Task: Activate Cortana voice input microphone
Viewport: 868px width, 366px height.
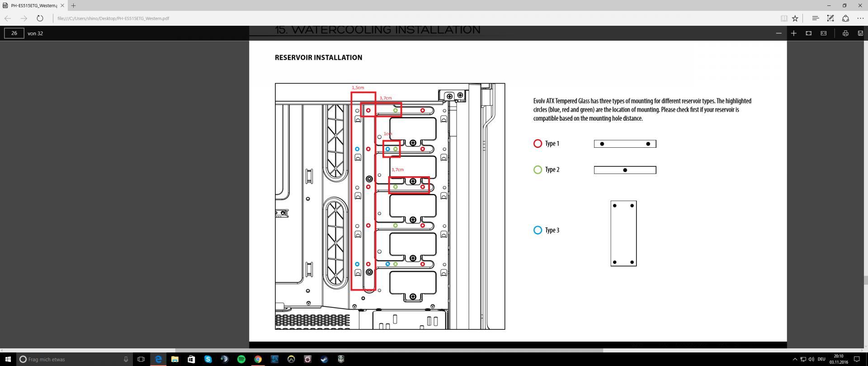Action: point(126,359)
